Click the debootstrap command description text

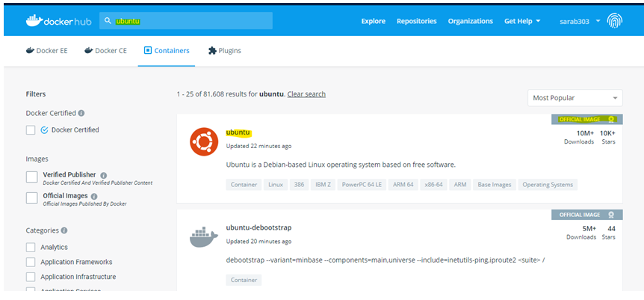(386, 260)
